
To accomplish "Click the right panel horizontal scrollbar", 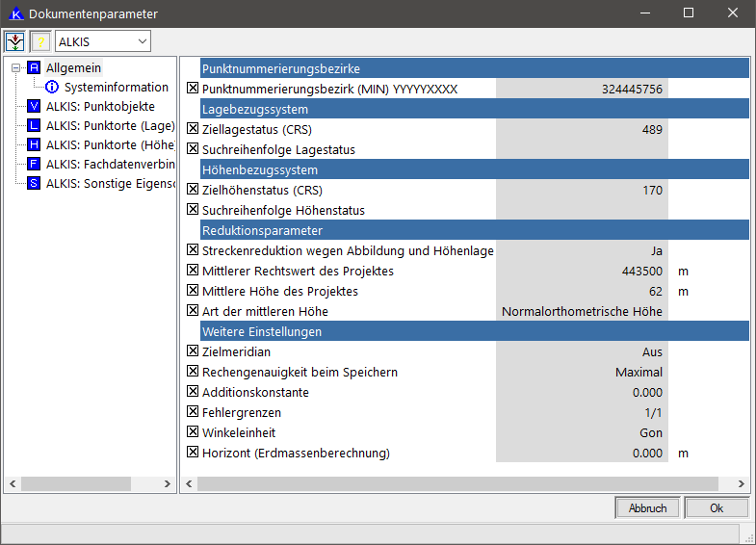I will pyautogui.click(x=457, y=483).
